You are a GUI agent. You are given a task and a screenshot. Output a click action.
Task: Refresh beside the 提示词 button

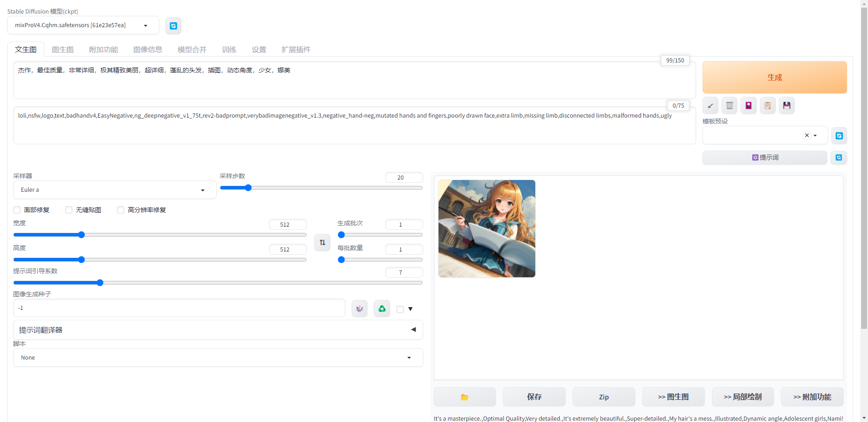[839, 157]
